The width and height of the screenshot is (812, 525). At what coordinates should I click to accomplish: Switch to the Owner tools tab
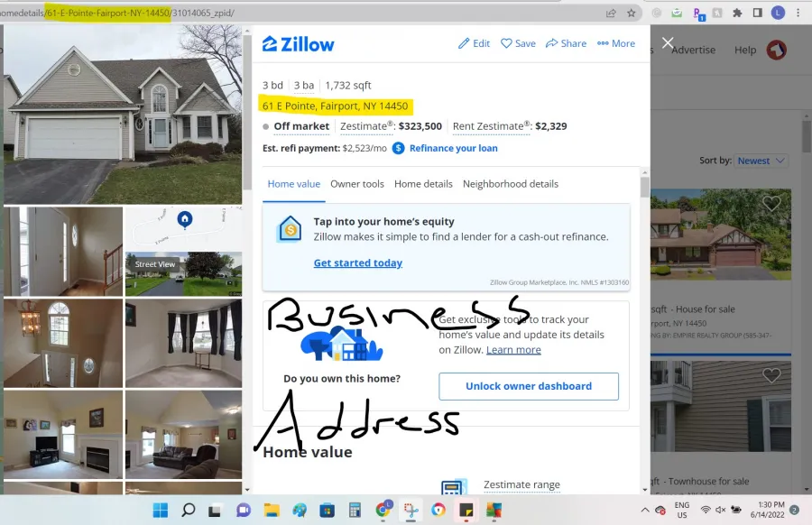click(356, 184)
